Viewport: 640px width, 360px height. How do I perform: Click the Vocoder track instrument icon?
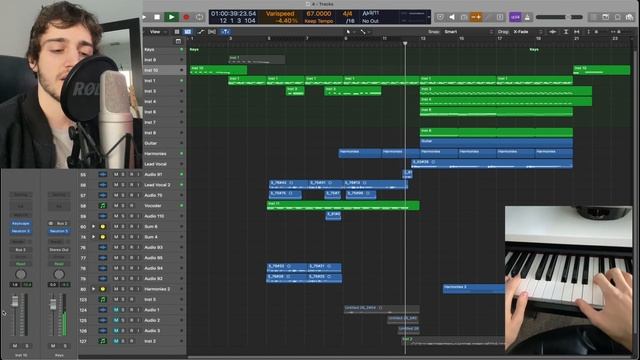coord(103,206)
